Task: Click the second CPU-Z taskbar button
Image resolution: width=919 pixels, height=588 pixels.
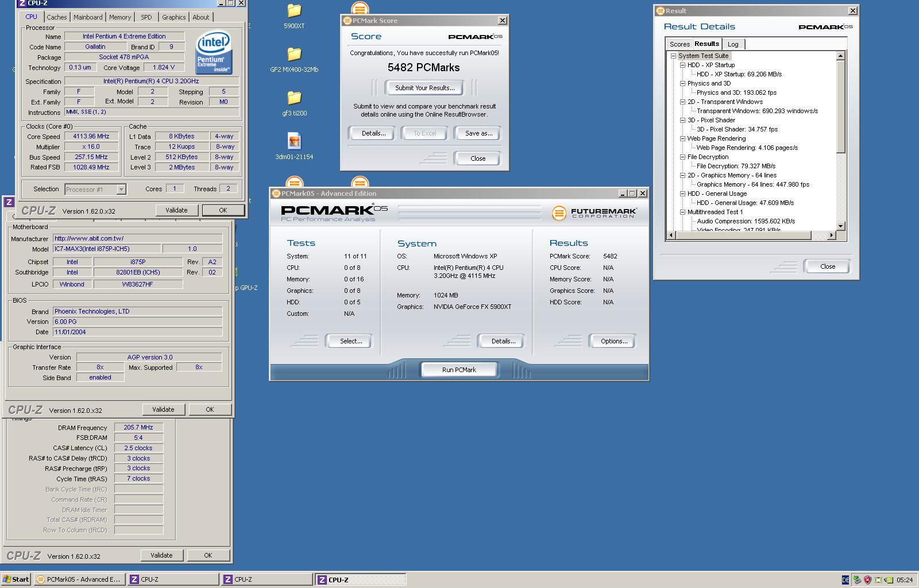Action: (x=267, y=579)
